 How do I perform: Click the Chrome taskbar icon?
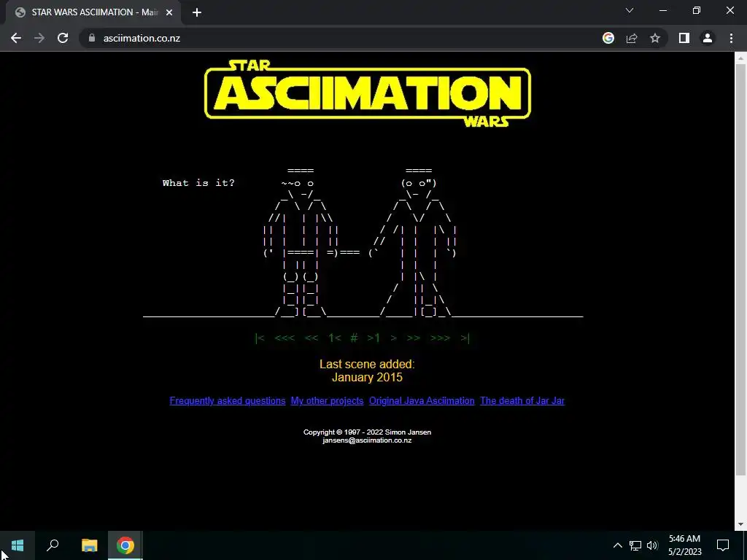125,545
